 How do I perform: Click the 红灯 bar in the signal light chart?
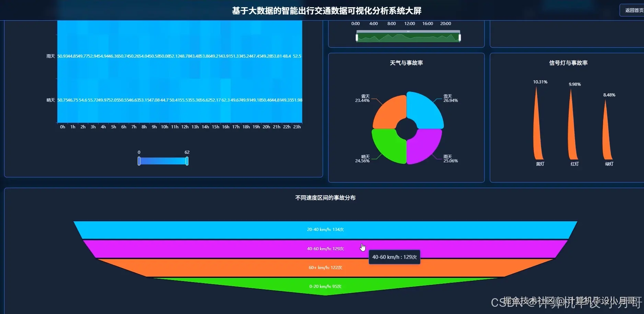pos(572,127)
